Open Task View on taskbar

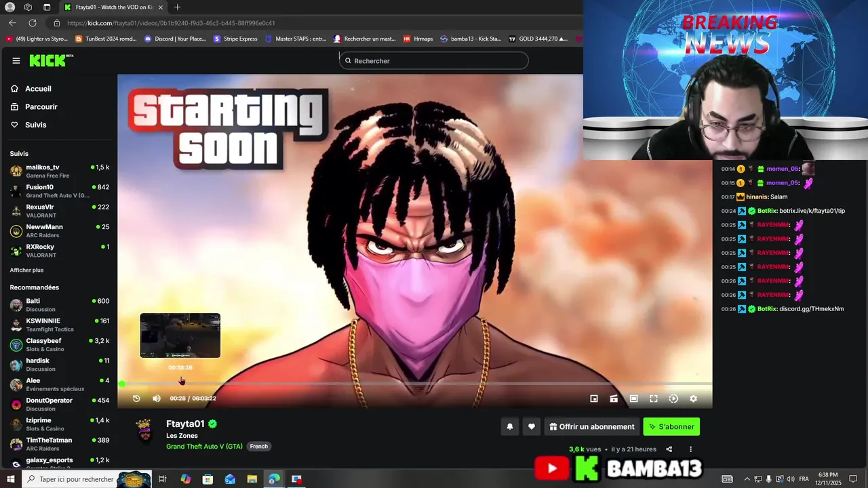pos(163,479)
